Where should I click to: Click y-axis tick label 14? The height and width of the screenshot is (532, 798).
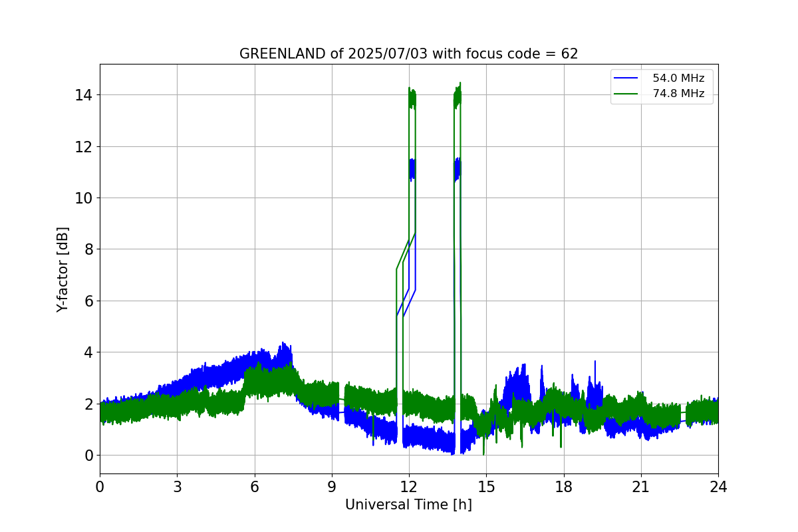84,94
